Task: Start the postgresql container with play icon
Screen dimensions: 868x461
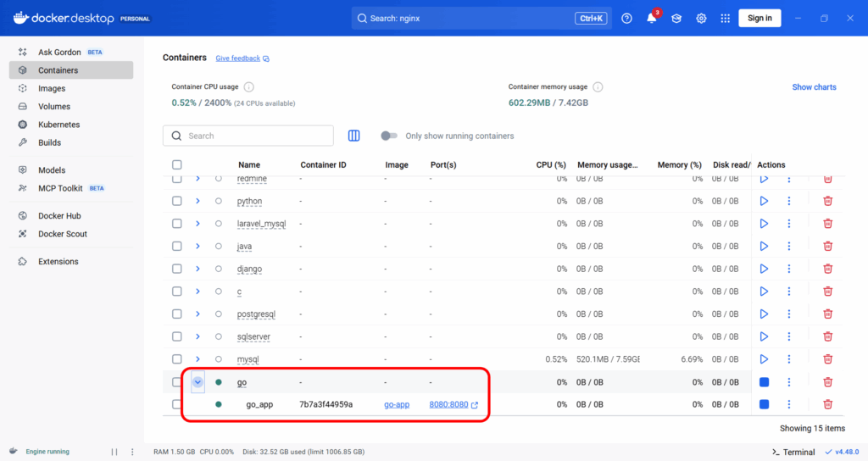Action: 764,314
